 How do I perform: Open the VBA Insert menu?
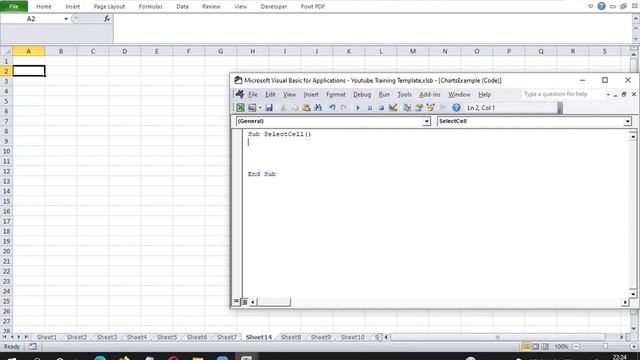point(311,94)
